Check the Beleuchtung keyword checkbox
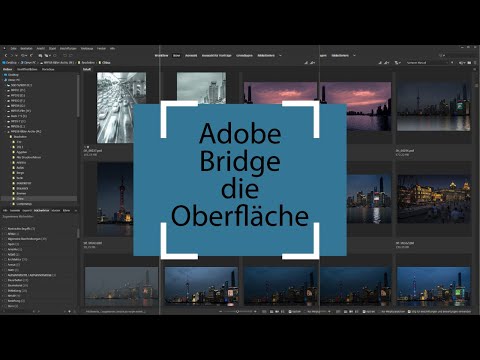The image size is (480, 360). [x=5, y=290]
